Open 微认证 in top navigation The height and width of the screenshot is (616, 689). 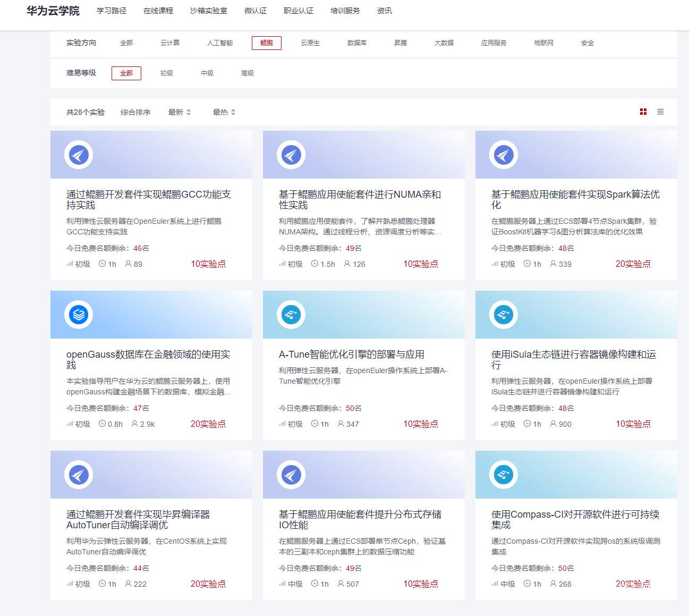click(256, 11)
